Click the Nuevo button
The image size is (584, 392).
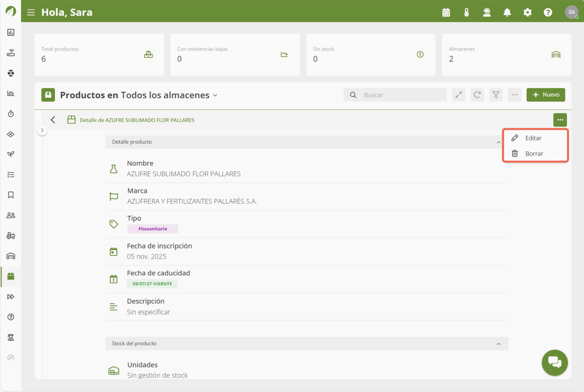tap(545, 95)
